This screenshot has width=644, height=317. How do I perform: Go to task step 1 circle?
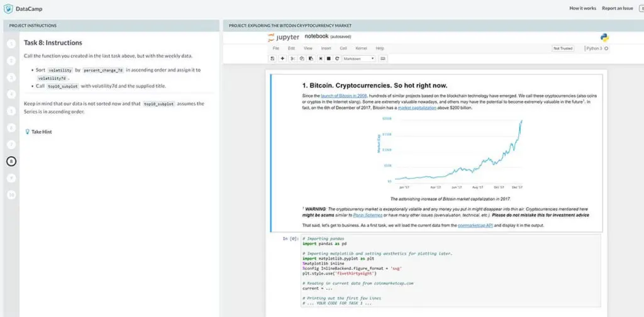[x=11, y=44]
